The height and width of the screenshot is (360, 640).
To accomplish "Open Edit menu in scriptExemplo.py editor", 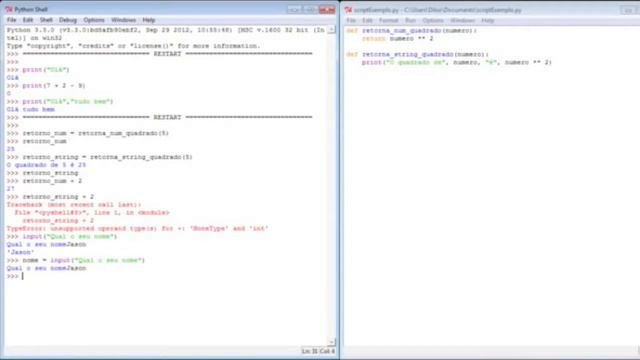I will [367, 20].
